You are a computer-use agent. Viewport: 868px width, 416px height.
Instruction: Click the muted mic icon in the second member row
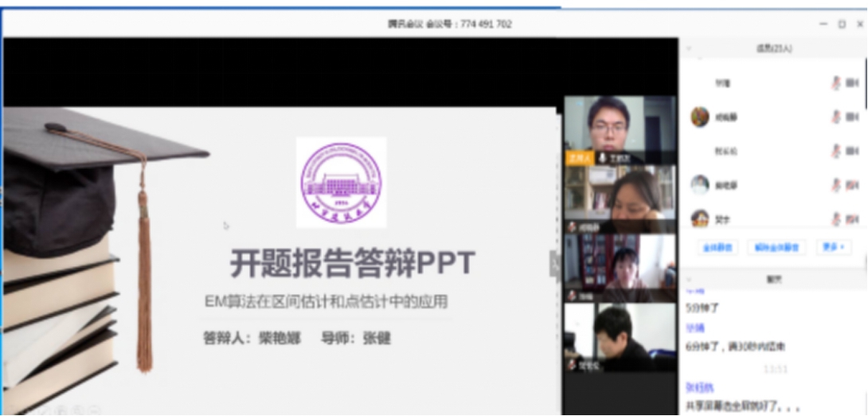click(836, 117)
